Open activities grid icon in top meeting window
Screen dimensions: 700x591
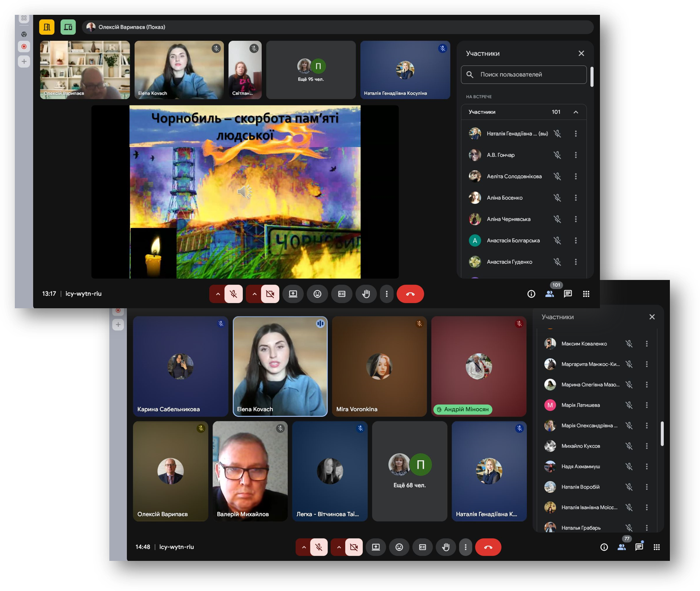pyautogui.click(x=586, y=294)
